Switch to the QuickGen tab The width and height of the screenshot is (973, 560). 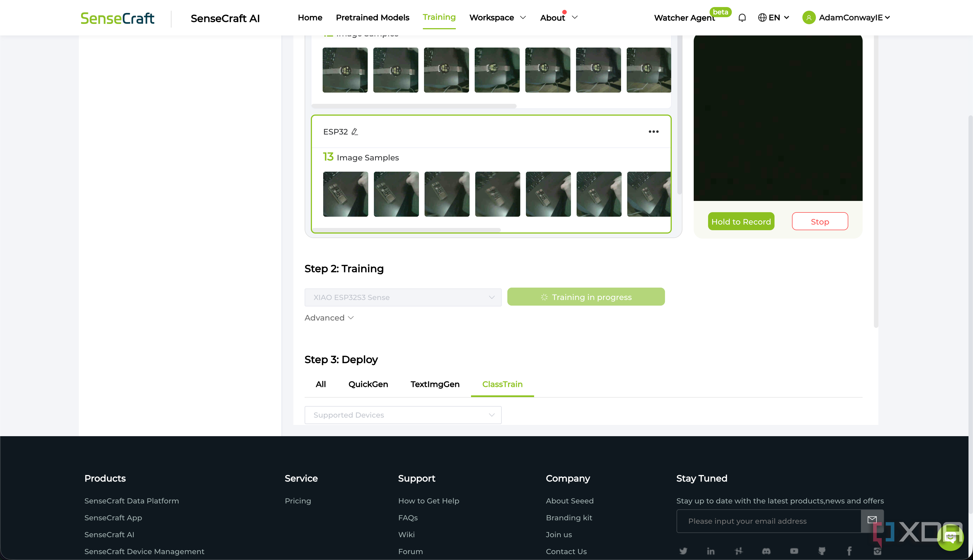click(x=368, y=384)
